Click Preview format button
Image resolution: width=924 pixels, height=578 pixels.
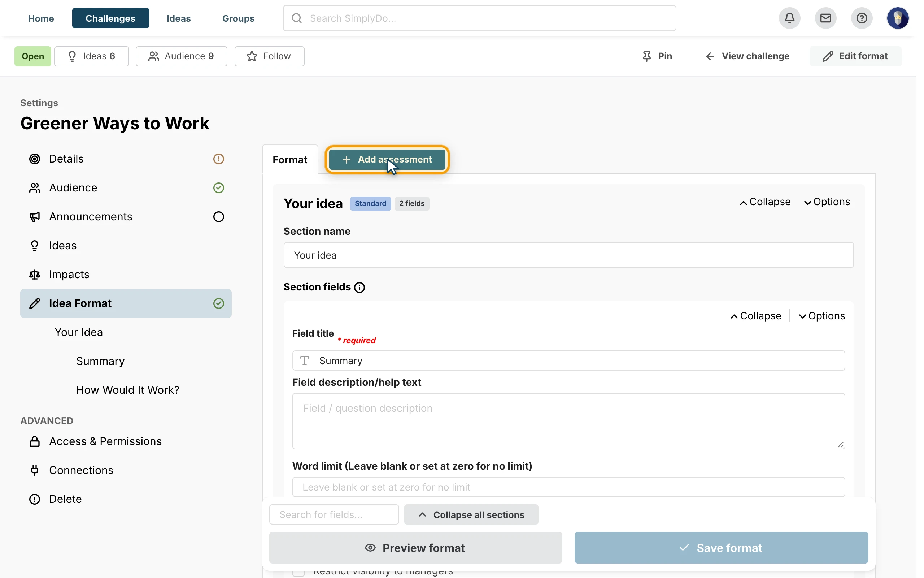tap(415, 547)
